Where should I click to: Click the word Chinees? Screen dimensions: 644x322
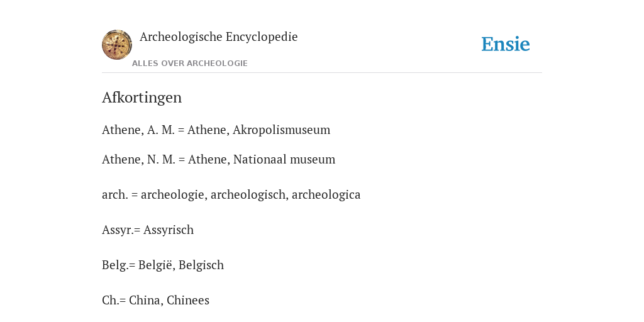click(188, 301)
